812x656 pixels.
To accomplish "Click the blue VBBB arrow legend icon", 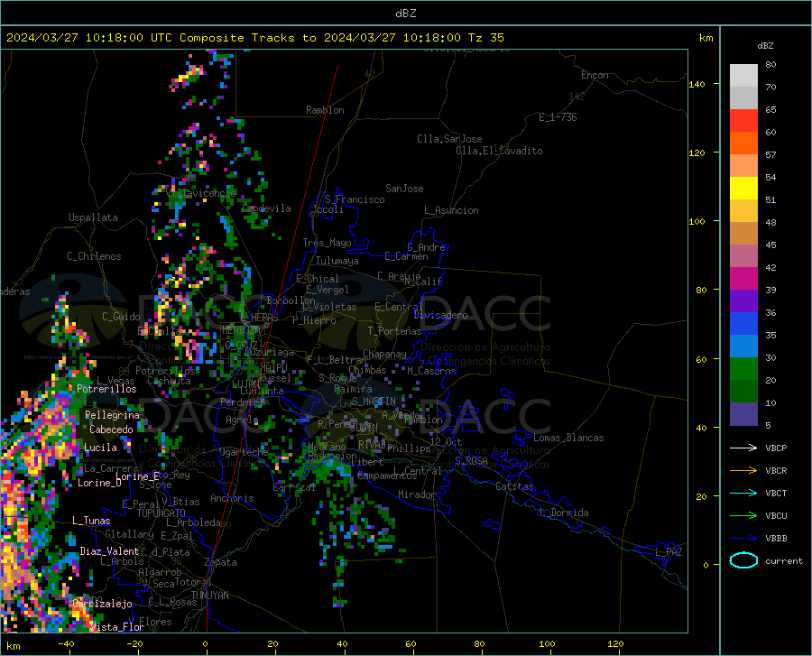I will 743,539.
